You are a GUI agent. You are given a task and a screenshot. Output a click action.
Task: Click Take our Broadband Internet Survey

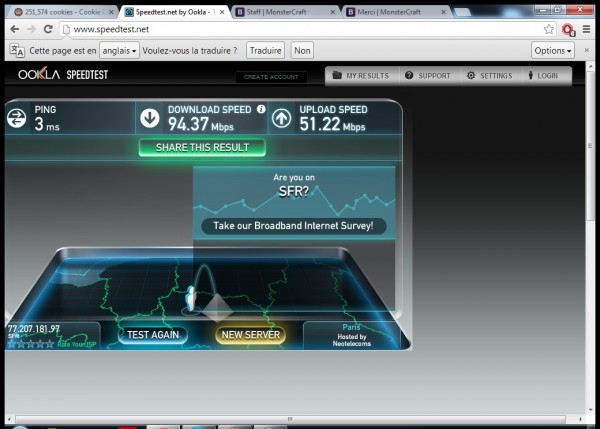click(293, 225)
